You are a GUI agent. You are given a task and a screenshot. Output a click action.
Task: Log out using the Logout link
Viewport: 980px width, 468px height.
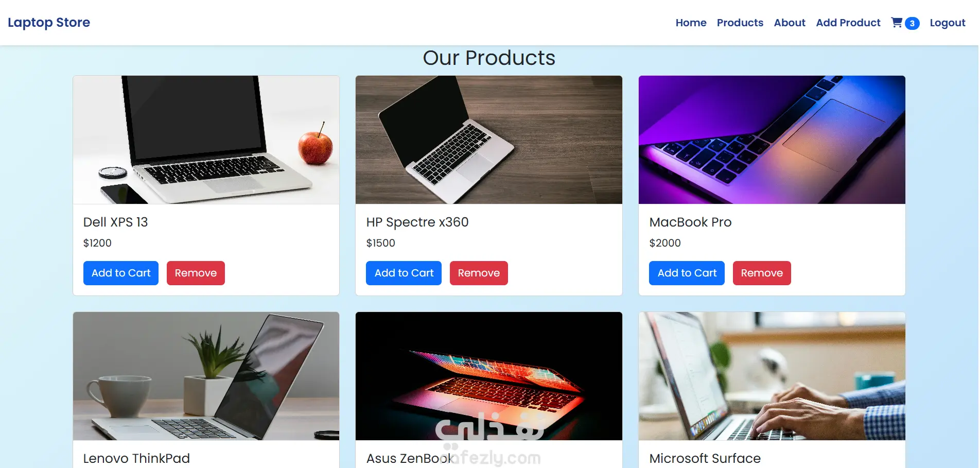tap(947, 23)
